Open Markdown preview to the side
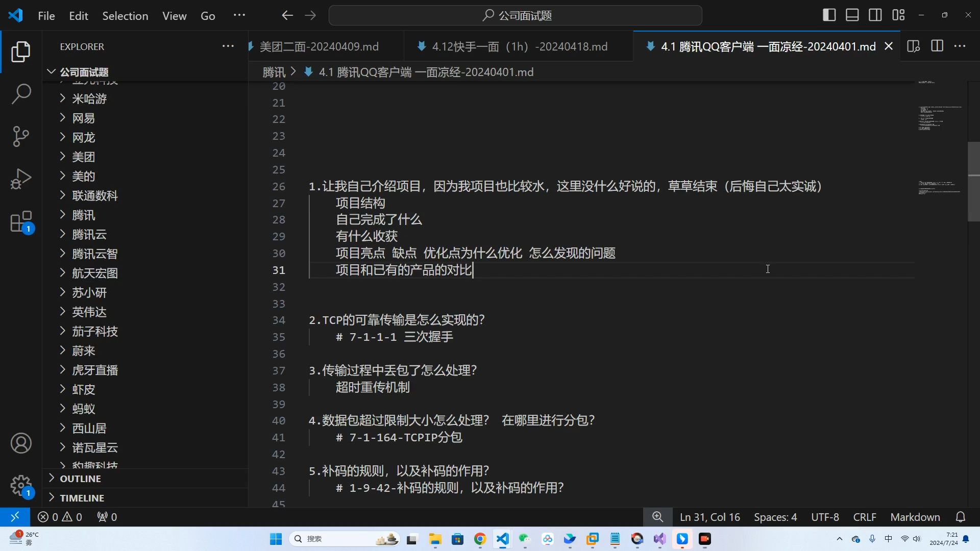This screenshot has height=551, width=980. click(914, 46)
